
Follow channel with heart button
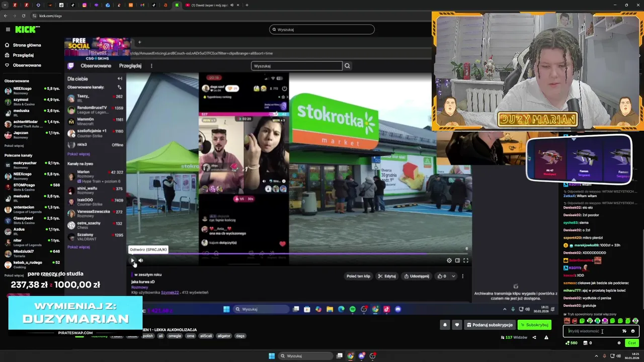pos(457,325)
